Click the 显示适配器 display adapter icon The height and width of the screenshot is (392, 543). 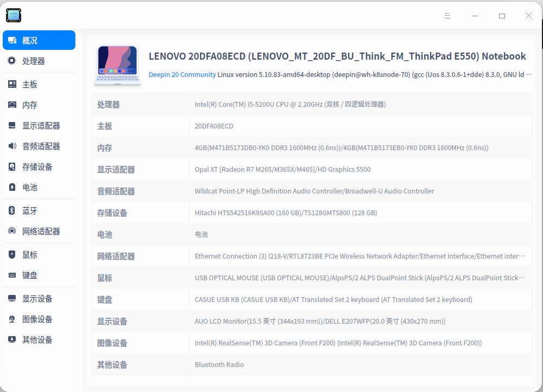(12, 125)
